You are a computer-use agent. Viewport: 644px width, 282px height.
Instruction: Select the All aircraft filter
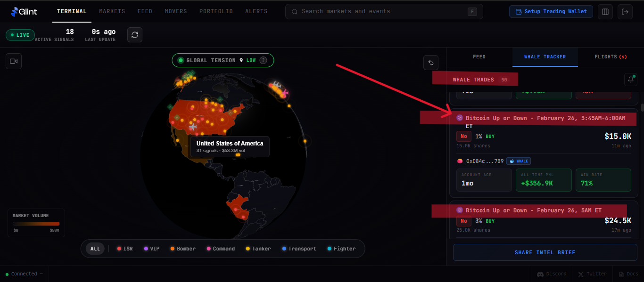[x=95, y=249]
